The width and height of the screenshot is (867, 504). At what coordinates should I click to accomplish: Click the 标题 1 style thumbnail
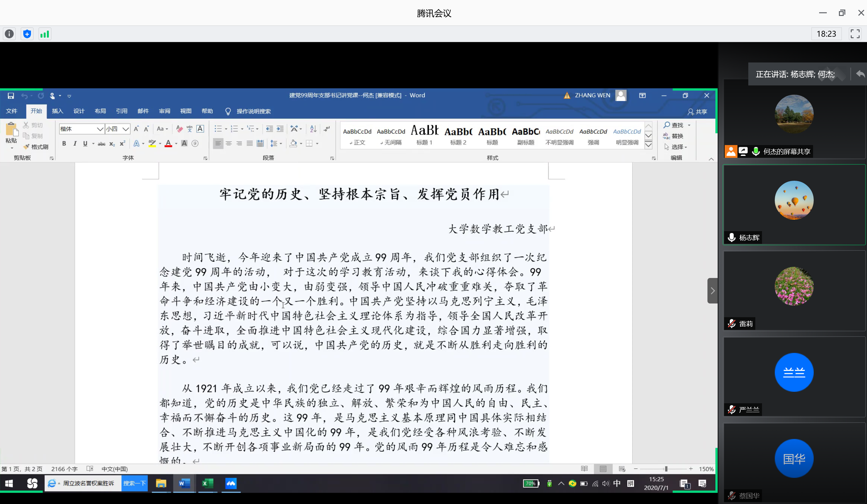(424, 135)
